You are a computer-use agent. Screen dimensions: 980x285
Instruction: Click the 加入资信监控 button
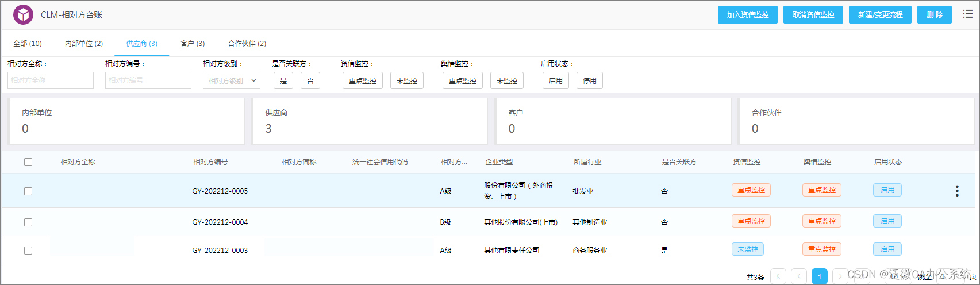click(x=747, y=15)
